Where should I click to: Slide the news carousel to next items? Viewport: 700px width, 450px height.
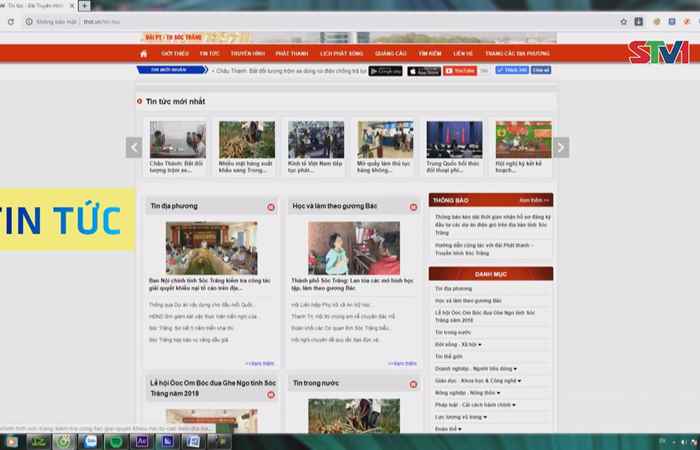pos(561,147)
